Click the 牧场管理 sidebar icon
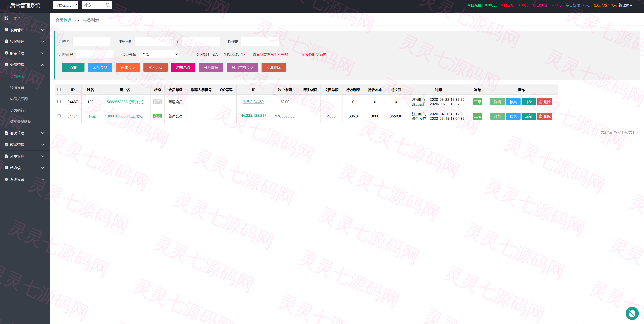Viewport: 644px width, 324px height. pos(6,41)
